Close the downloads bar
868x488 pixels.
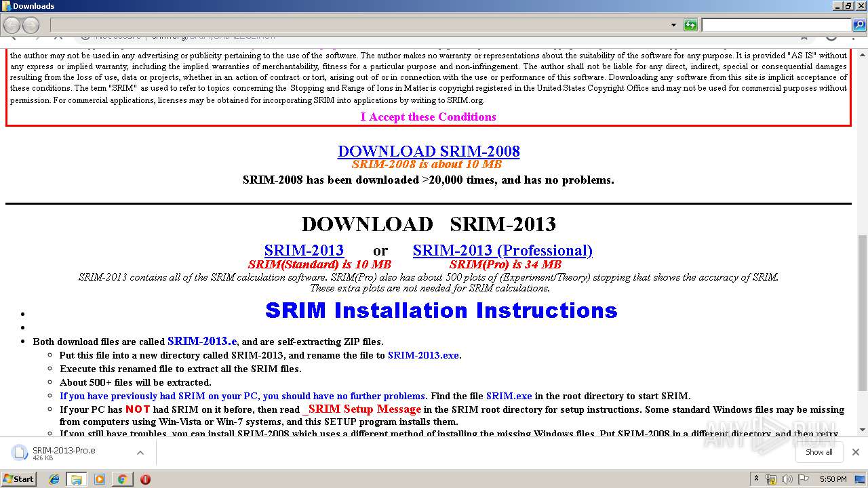tap(856, 452)
